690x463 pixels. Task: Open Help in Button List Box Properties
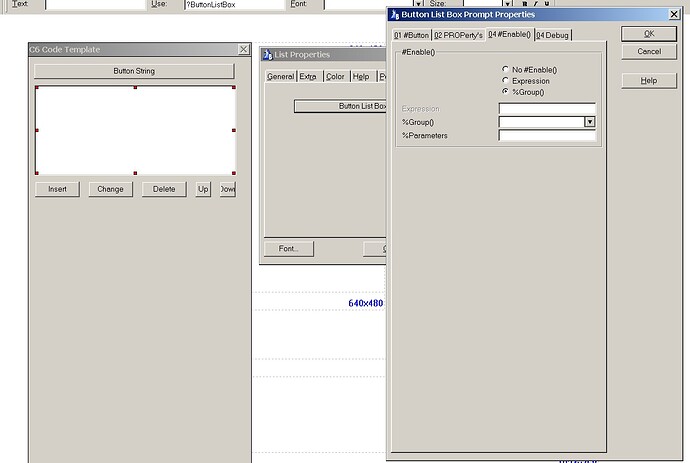tap(649, 81)
